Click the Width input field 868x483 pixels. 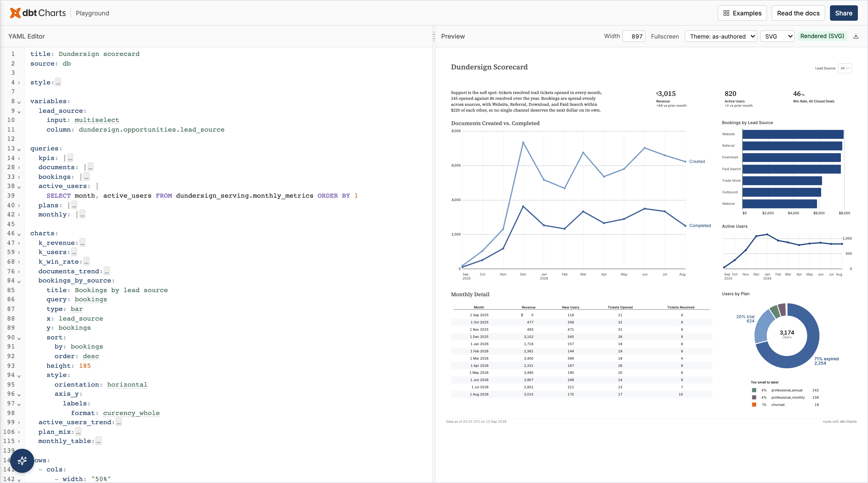pos(633,36)
